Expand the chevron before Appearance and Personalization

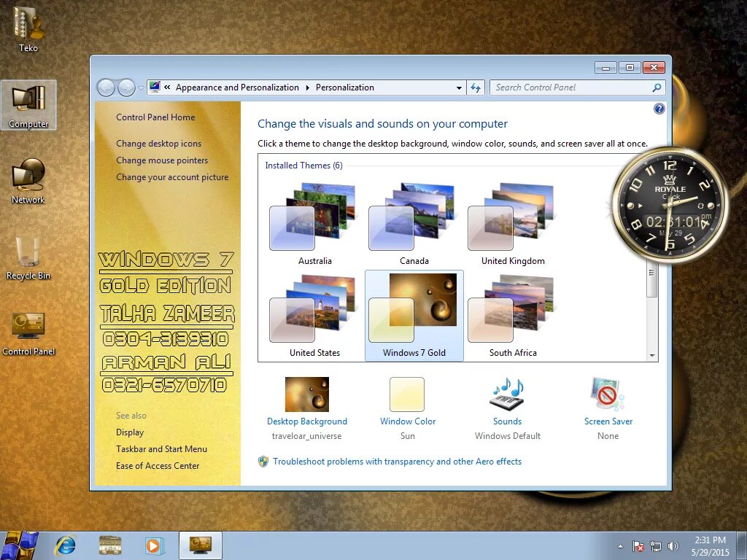tap(167, 87)
